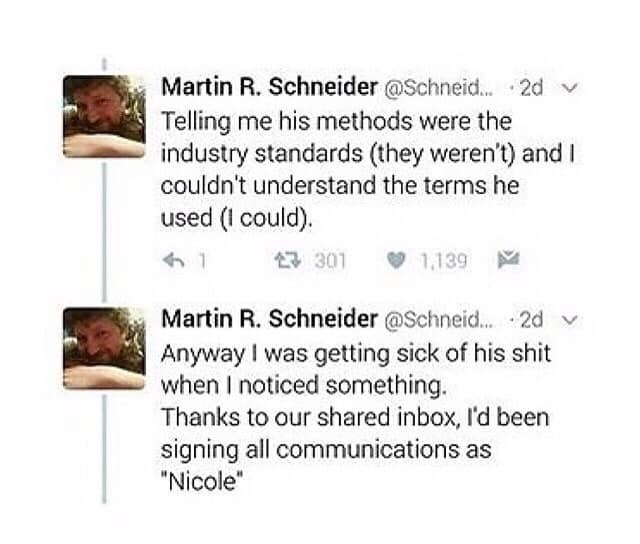This screenshot has width=640, height=544.
Task: Like the tweet using the heart icon
Action: pos(396,262)
